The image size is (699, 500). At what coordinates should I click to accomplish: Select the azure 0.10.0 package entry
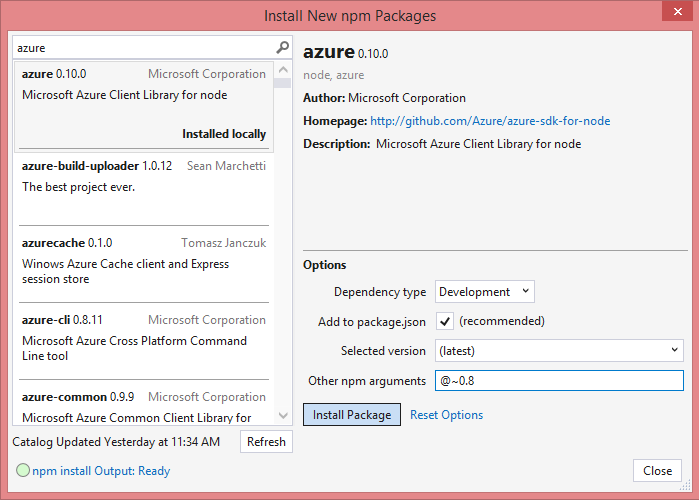click(x=144, y=106)
